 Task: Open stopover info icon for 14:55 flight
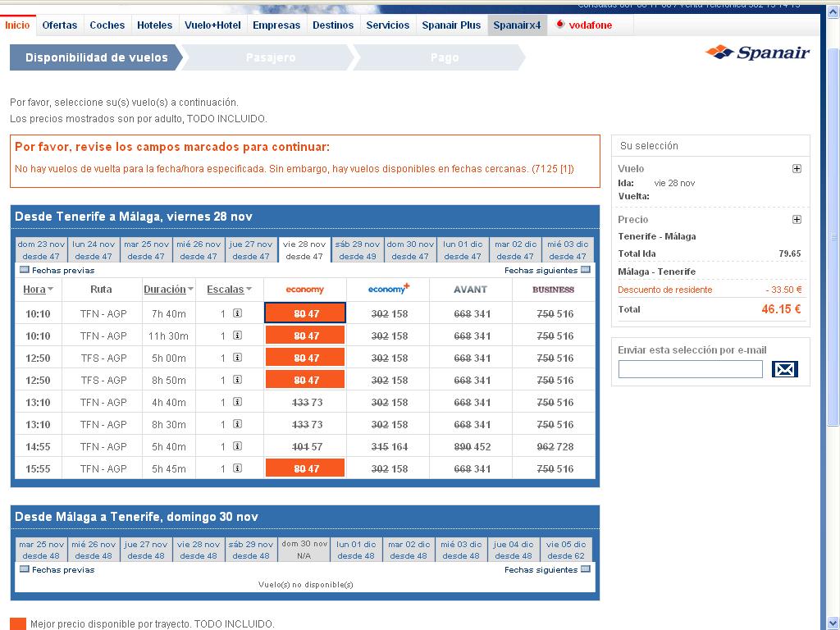(x=237, y=446)
